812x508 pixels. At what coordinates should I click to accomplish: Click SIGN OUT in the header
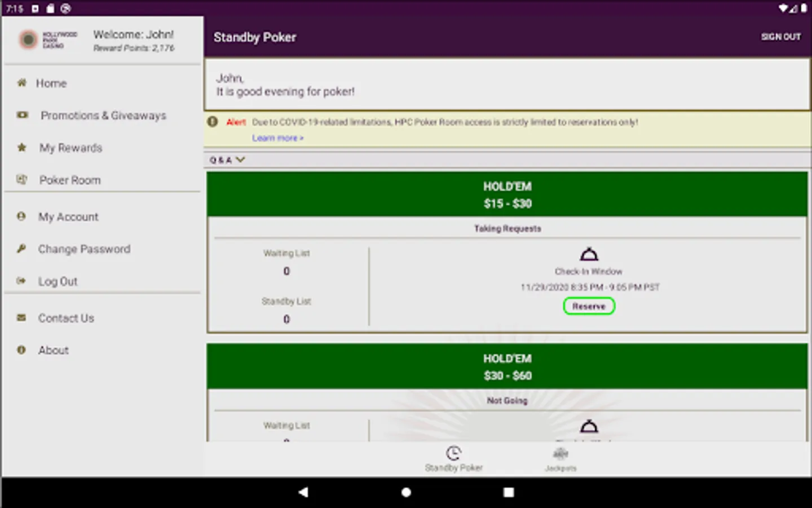tap(780, 37)
